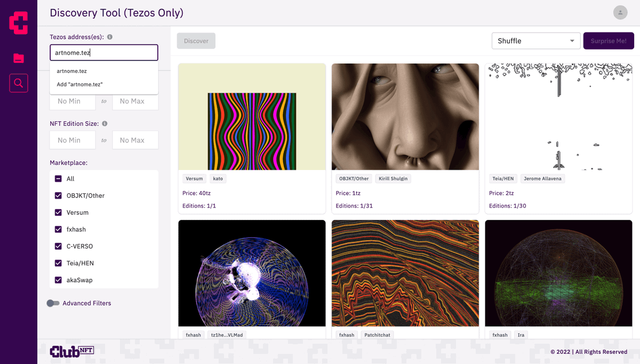The width and height of the screenshot is (640, 364).
Task: Uncheck the C-VERSO marketplace checkbox
Action: click(x=59, y=246)
